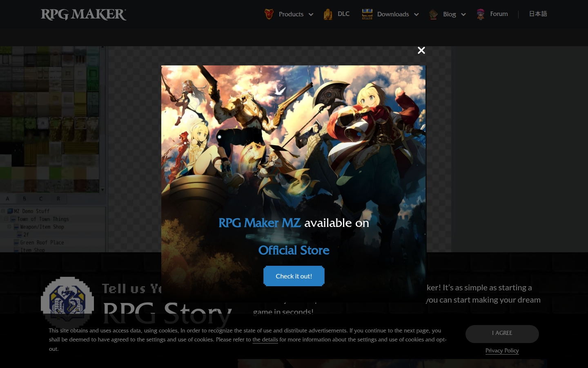
Task: Expand the Blog dropdown chevron
Action: (x=463, y=15)
